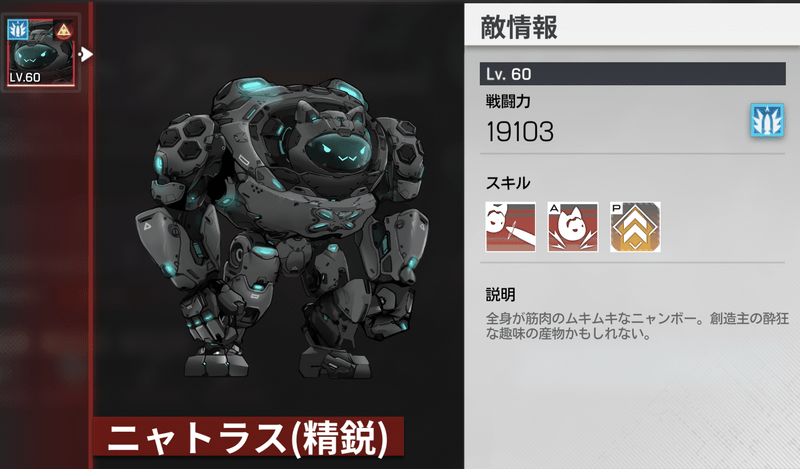
Task: Select the LV.60 enemy thumbnail
Action: click(x=41, y=52)
